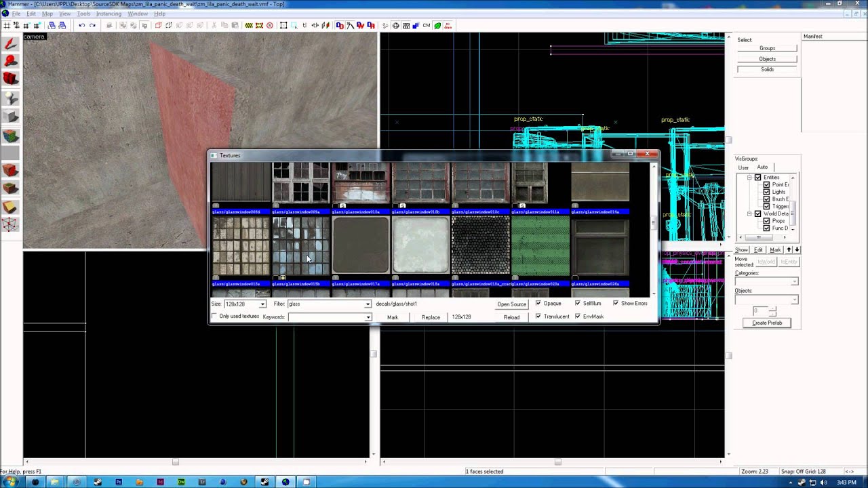
Task: Click the Redo arrow icon
Action: click(x=92, y=26)
